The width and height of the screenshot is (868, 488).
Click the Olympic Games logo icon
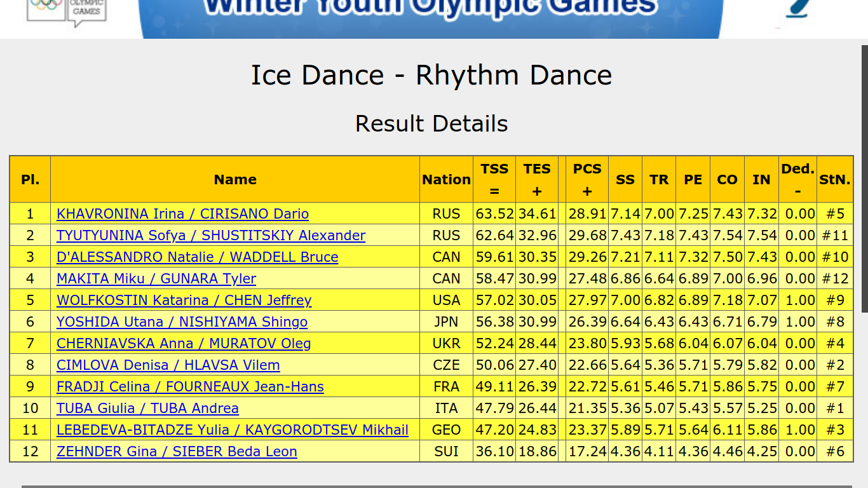click(x=67, y=13)
